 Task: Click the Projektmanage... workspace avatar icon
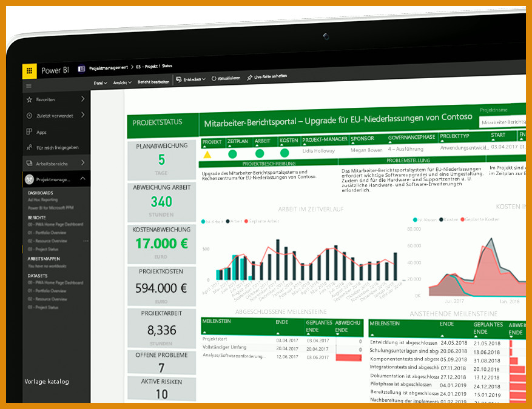(29, 179)
